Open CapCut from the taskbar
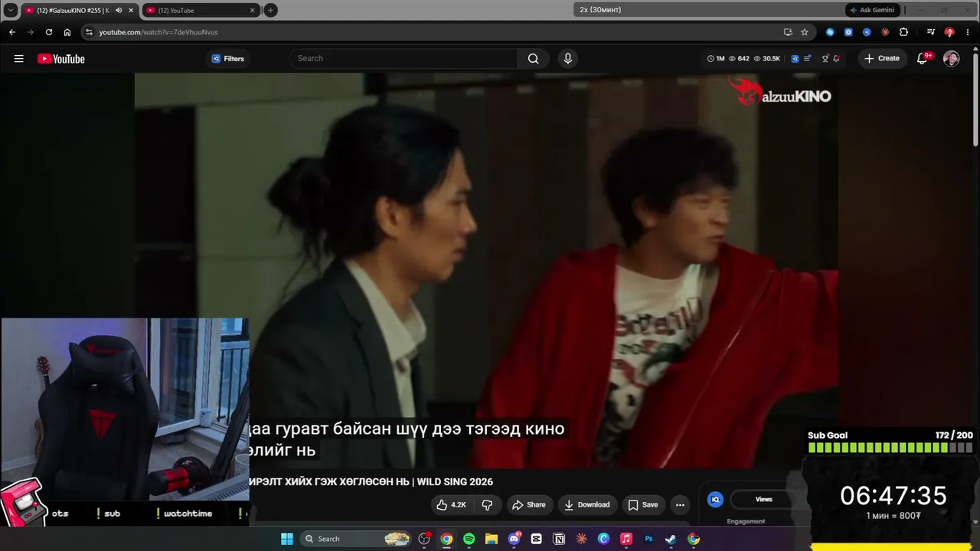 click(x=536, y=539)
